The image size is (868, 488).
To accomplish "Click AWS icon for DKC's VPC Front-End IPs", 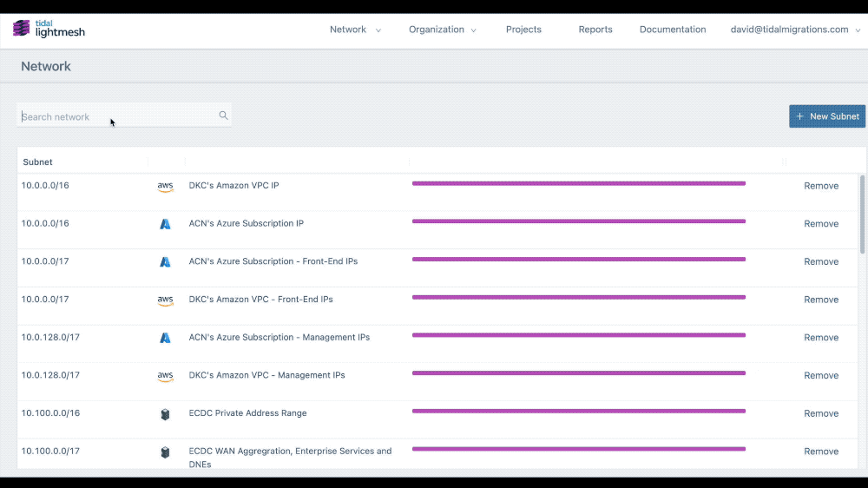I will (x=165, y=300).
